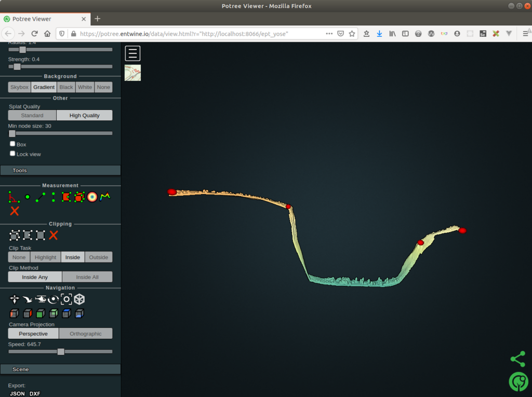
Task: Activate the distance measurement tool
Action: pyautogui.click(x=40, y=197)
